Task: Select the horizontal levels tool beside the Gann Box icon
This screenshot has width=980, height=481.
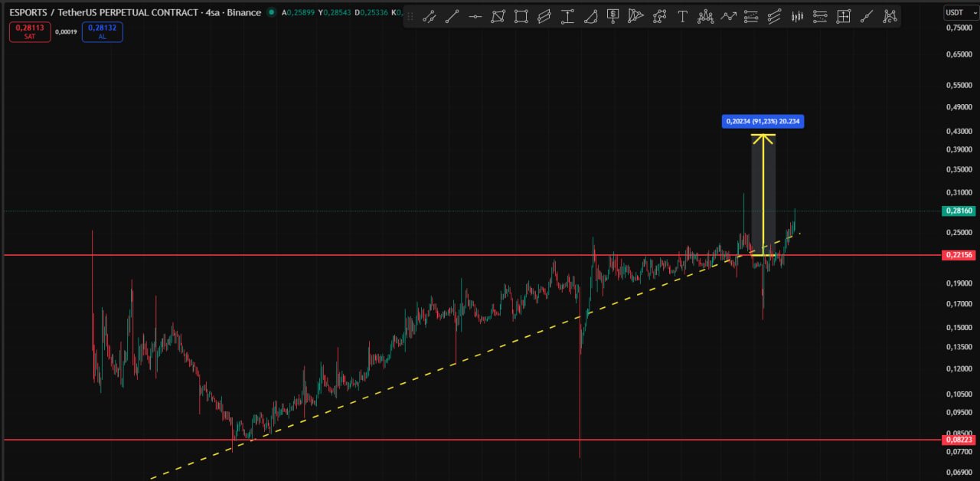Action: click(x=820, y=16)
